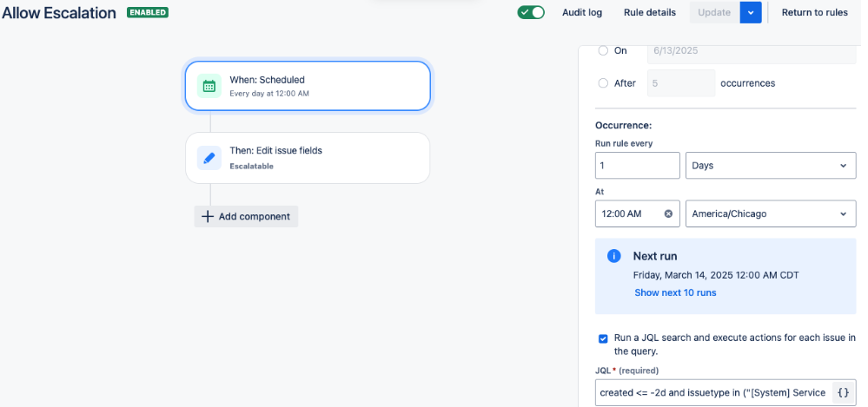This screenshot has width=868, height=407.
Task: Click the blue pencil Edit issue icon
Action: tap(209, 158)
